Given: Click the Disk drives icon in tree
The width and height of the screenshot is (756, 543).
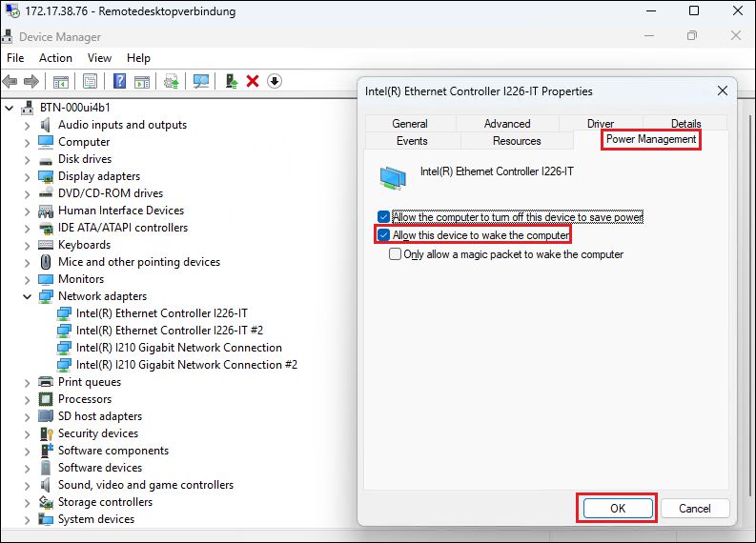Looking at the screenshot, I should 46,160.
